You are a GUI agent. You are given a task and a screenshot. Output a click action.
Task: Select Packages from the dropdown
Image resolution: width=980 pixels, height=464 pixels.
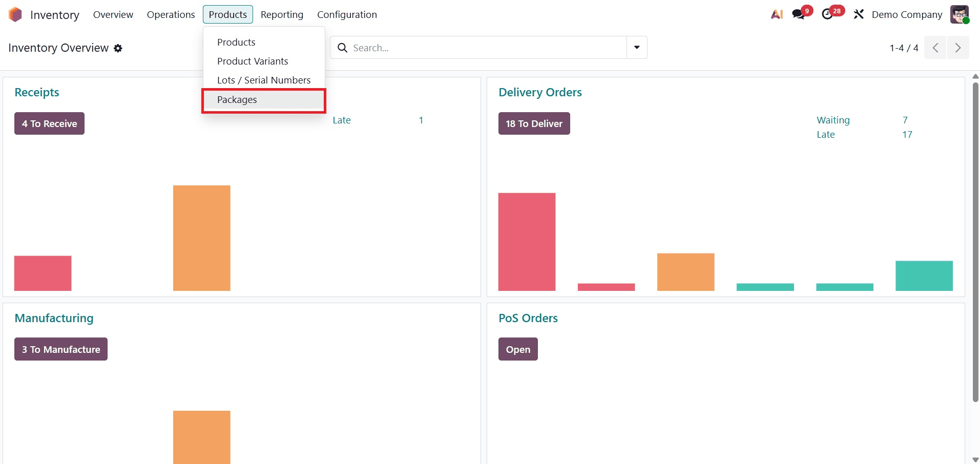point(237,99)
